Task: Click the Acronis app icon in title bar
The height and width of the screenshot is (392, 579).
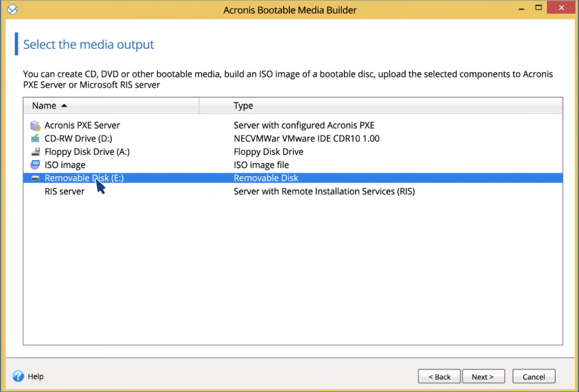Action: (x=13, y=9)
